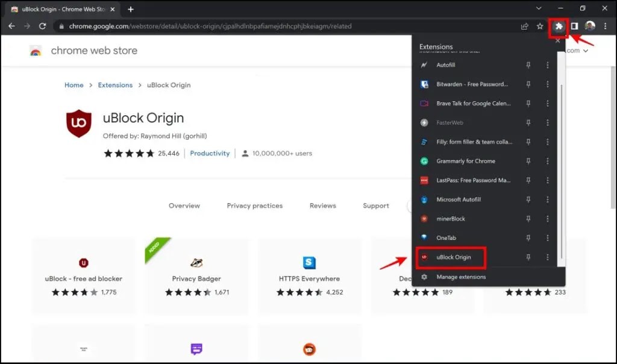Pin Brave Talk for Google Calendar extension

pyautogui.click(x=528, y=104)
